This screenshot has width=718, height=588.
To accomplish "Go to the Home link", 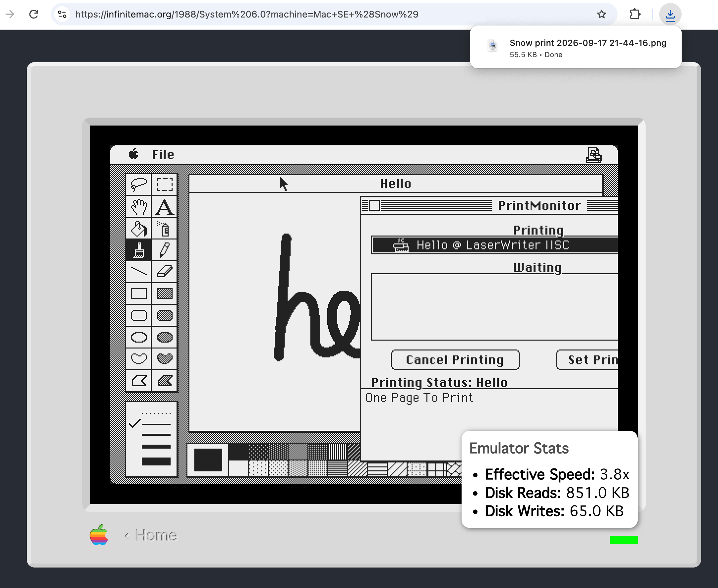I will (x=151, y=535).
